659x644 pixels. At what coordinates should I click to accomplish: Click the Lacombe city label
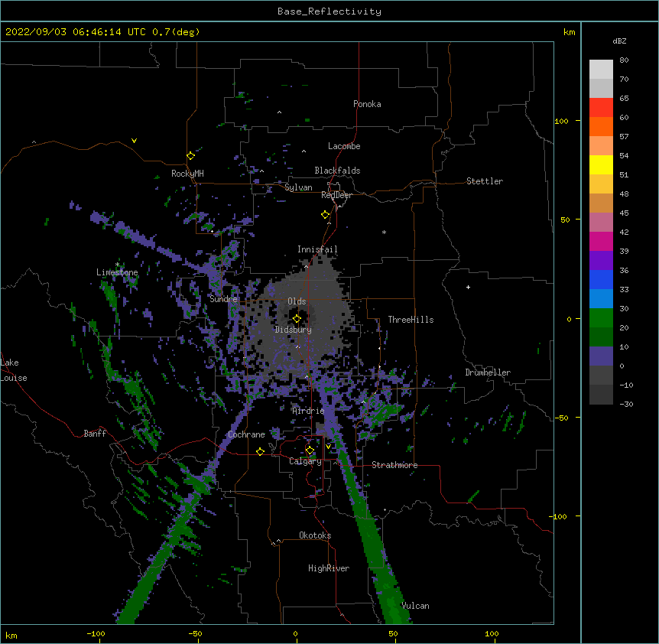344,146
